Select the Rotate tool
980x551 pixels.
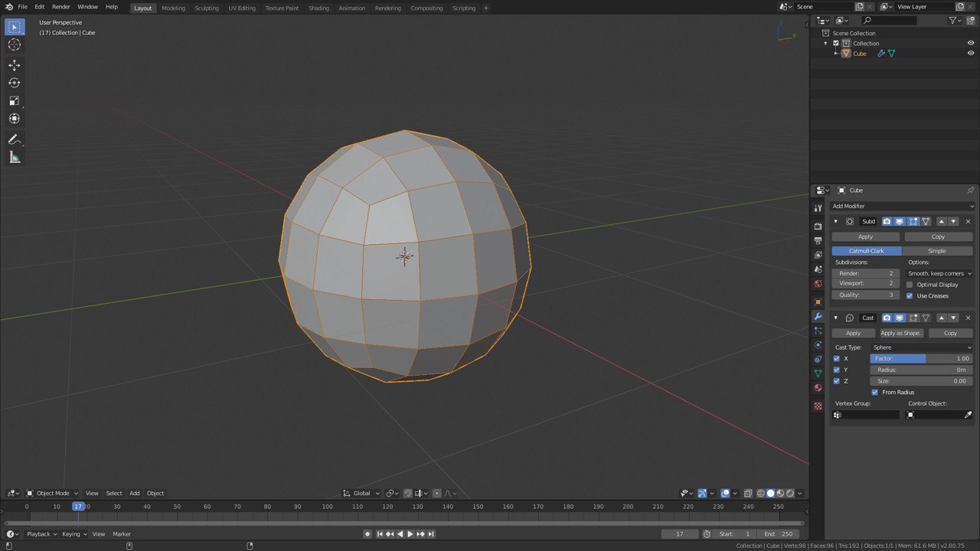[14, 83]
